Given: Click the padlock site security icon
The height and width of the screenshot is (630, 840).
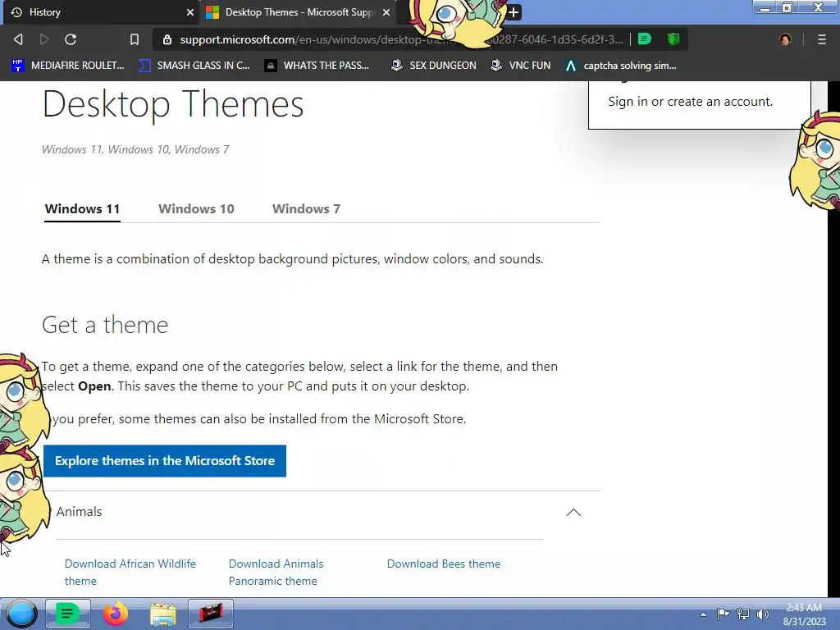Looking at the screenshot, I should [x=167, y=39].
